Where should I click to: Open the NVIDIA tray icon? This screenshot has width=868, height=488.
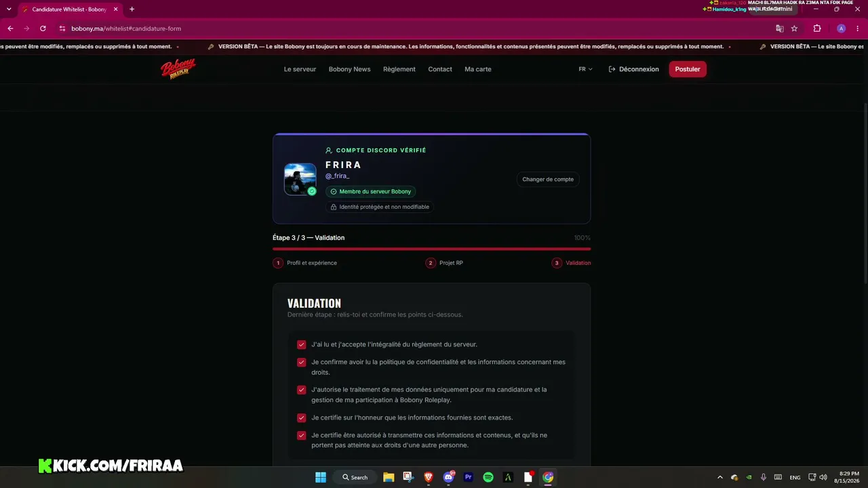tap(749, 477)
